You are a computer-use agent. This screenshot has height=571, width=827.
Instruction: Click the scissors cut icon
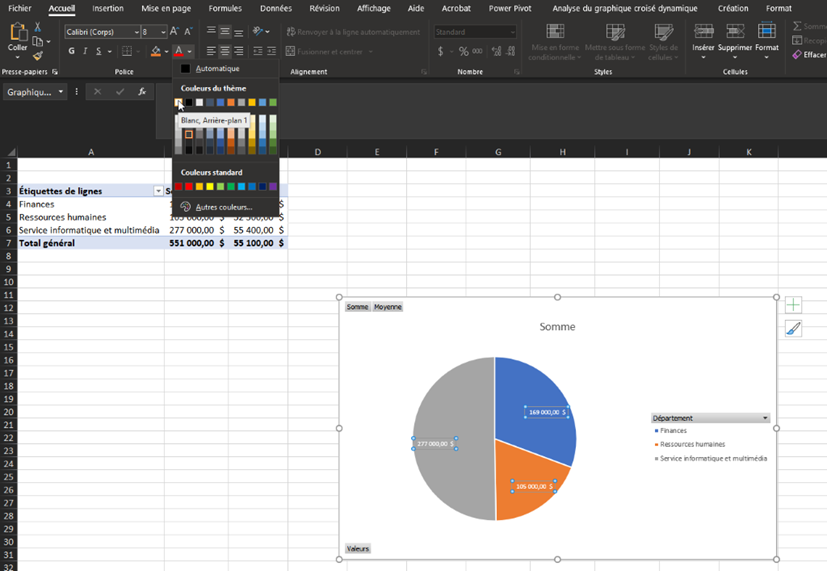[38, 29]
